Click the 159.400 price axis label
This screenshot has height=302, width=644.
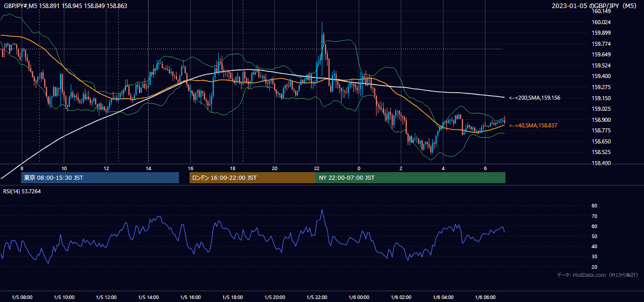[x=601, y=77]
